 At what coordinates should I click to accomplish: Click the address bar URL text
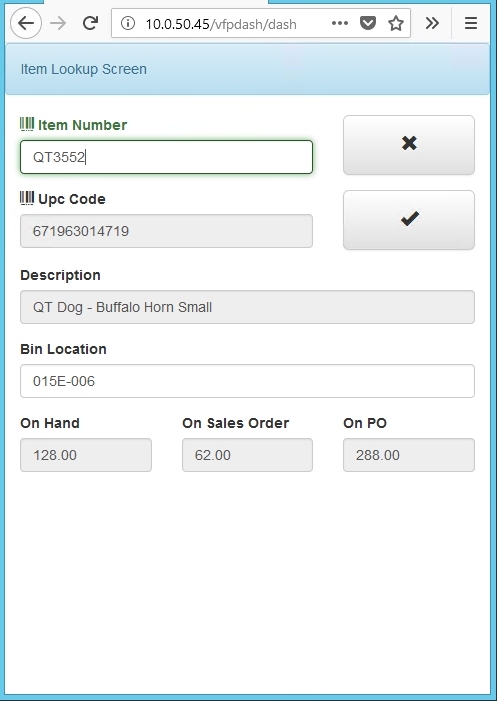click(221, 24)
